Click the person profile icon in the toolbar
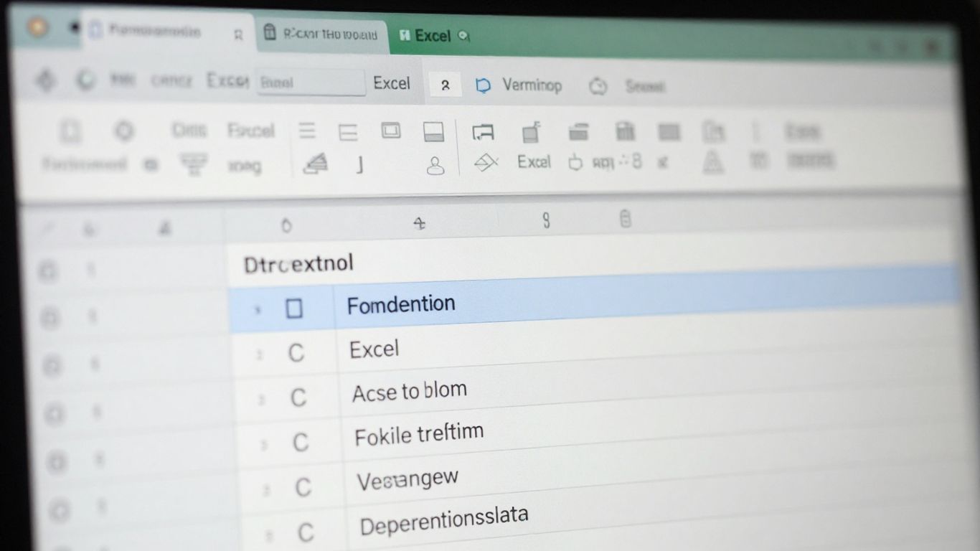The image size is (980, 551). [436, 166]
